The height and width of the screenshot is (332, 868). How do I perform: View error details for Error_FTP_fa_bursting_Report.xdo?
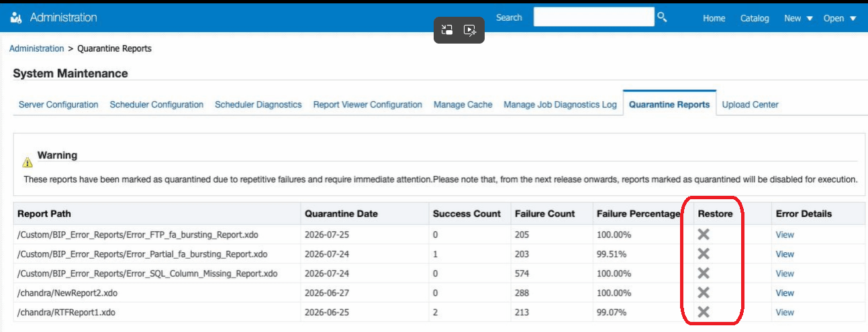[x=785, y=235]
